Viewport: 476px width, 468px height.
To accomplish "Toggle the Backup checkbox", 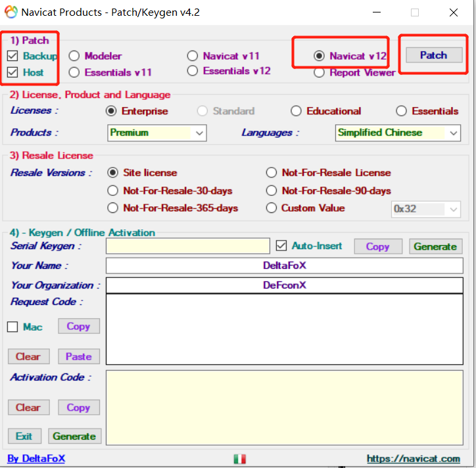I will click(12, 56).
